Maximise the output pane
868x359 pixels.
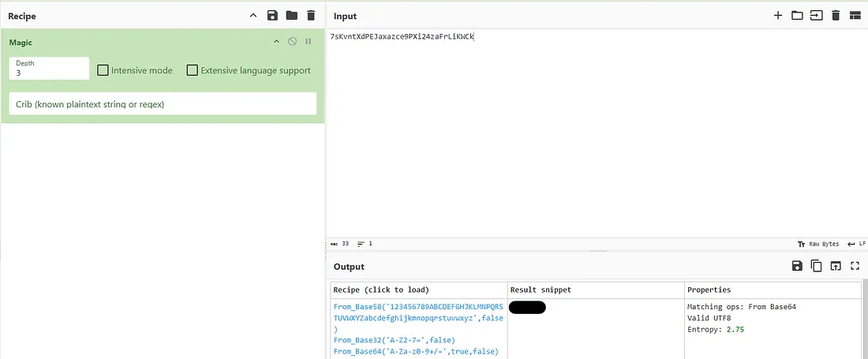click(855, 267)
